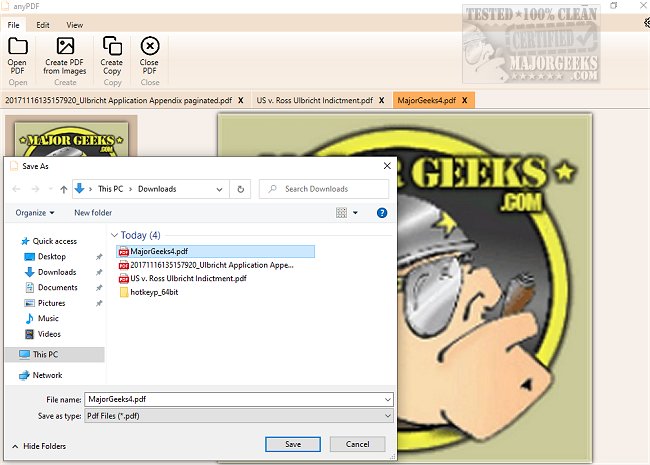The image size is (650, 465).
Task: Collapse the Today (4) group
Action: tap(114, 235)
